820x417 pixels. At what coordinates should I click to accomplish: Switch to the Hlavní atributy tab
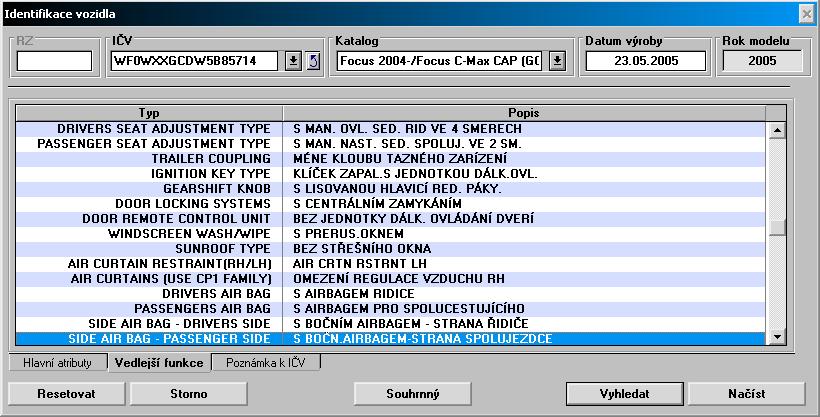click(x=57, y=363)
